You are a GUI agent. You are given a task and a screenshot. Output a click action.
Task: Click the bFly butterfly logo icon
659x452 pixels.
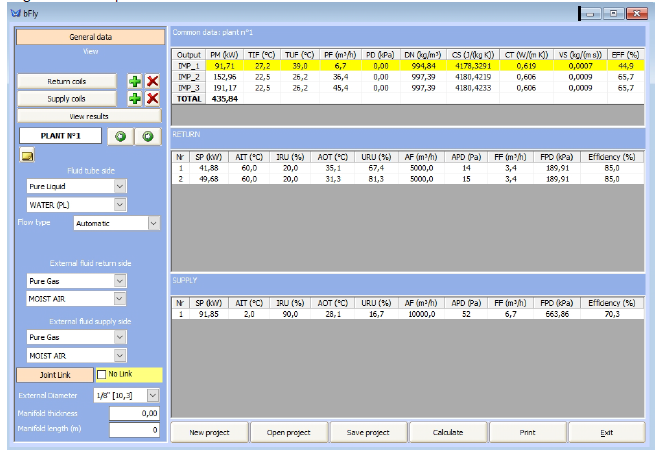point(16,13)
